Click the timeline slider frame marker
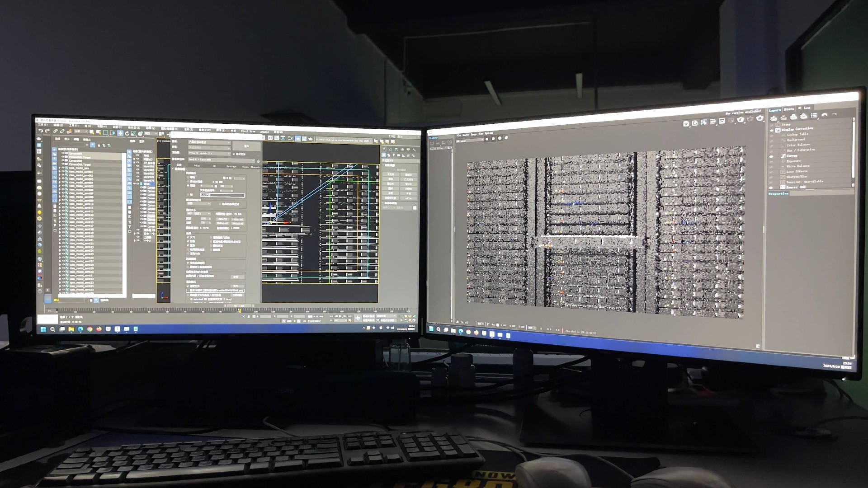 pyautogui.click(x=238, y=306)
